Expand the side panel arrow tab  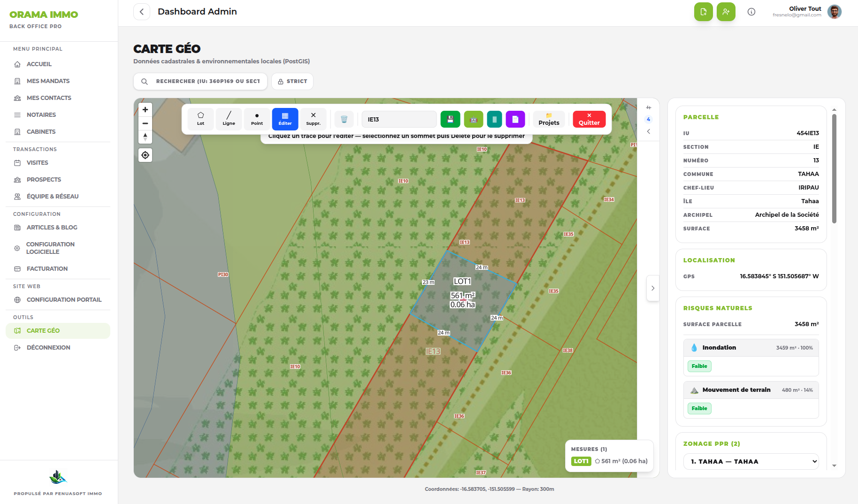[653, 288]
